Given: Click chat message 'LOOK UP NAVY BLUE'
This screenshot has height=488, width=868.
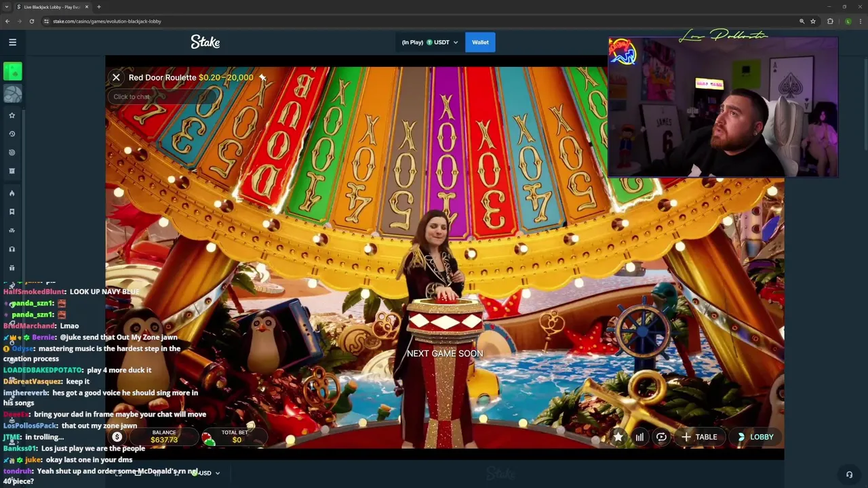Looking at the screenshot, I should click(x=104, y=291).
